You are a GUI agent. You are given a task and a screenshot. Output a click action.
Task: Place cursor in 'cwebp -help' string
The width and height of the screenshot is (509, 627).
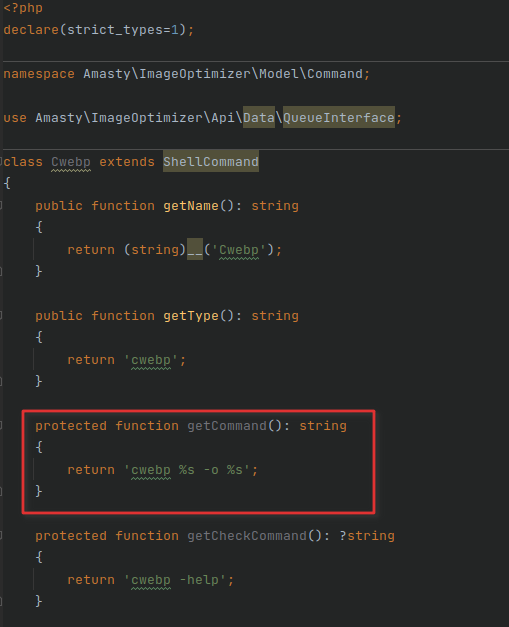pyautogui.click(x=175, y=579)
